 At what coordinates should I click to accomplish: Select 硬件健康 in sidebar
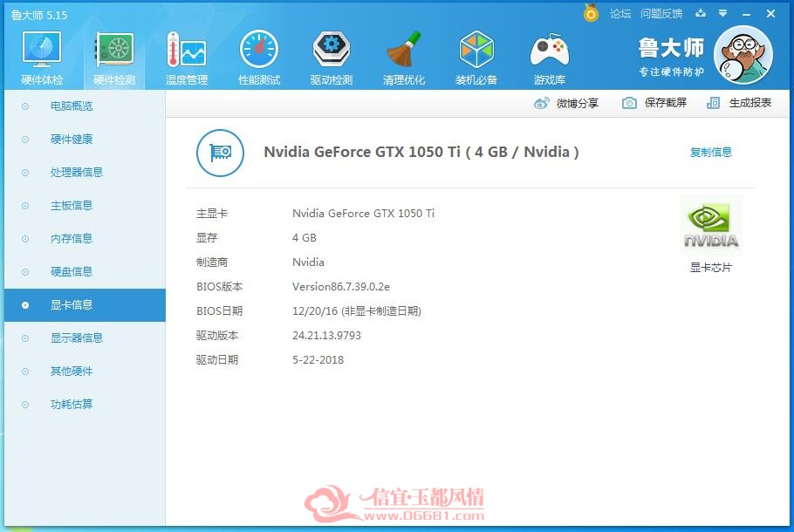point(85,140)
